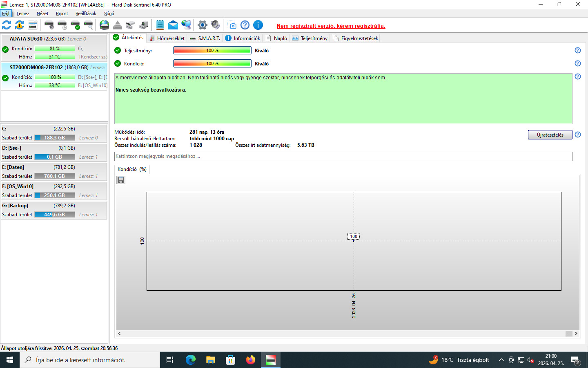
Task: Open File Explorer from taskbar
Action: tap(210, 360)
